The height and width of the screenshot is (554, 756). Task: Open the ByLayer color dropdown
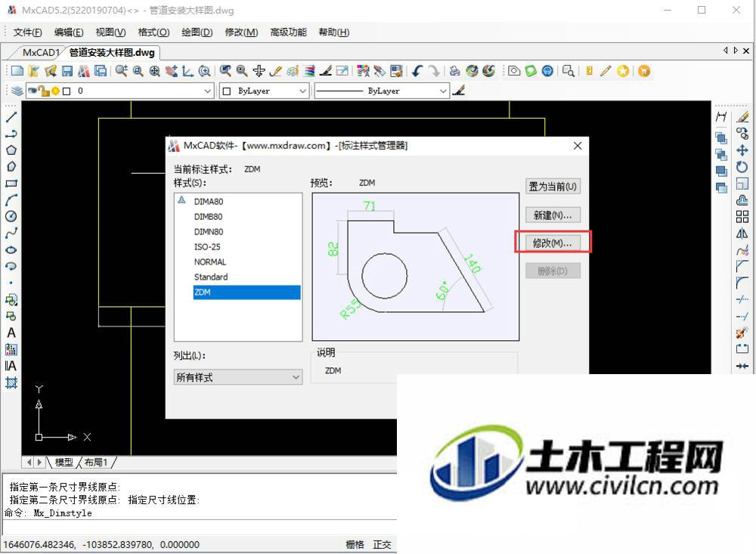302,91
